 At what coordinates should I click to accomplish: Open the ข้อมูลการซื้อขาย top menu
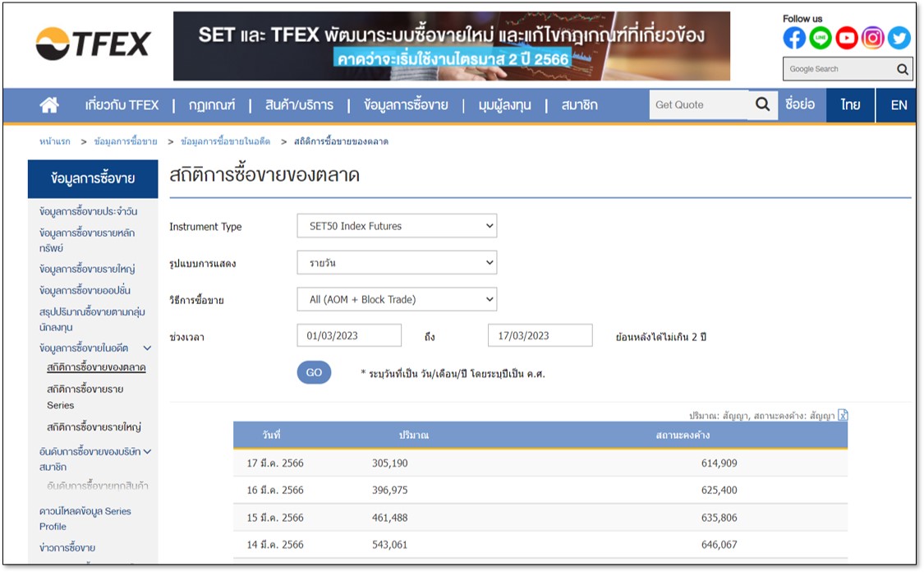406,105
